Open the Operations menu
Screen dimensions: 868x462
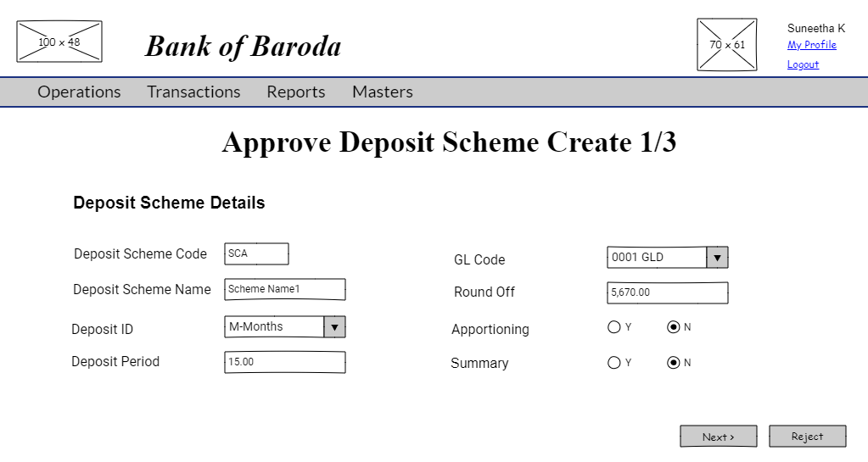pyautogui.click(x=79, y=92)
